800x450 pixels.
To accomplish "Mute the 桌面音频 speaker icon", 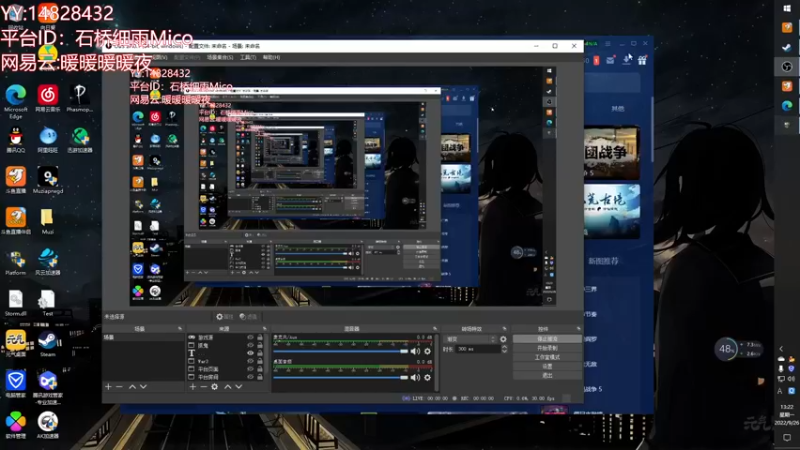I will pyautogui.click(x=415, y=378).
